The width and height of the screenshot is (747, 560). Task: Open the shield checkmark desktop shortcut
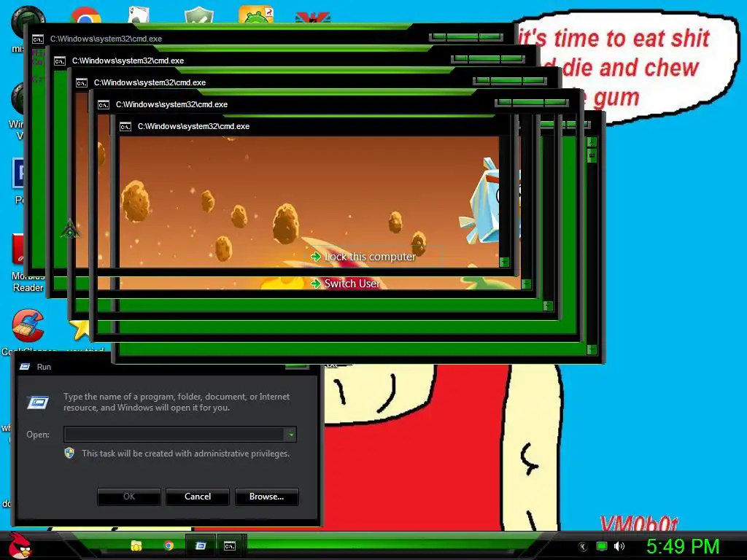198,15
